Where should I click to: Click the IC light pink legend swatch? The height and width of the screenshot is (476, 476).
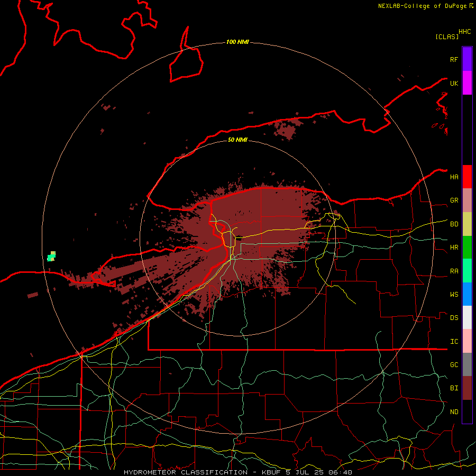tap(467, 341)
